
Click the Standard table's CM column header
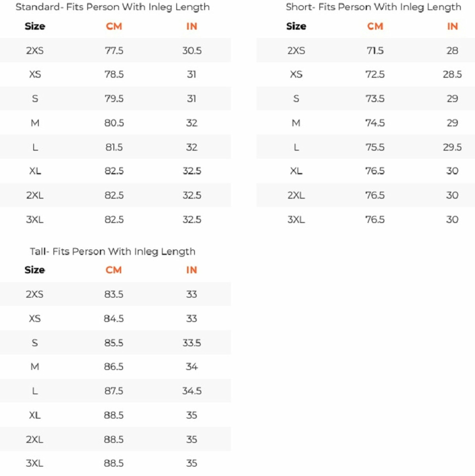(114, 26)
